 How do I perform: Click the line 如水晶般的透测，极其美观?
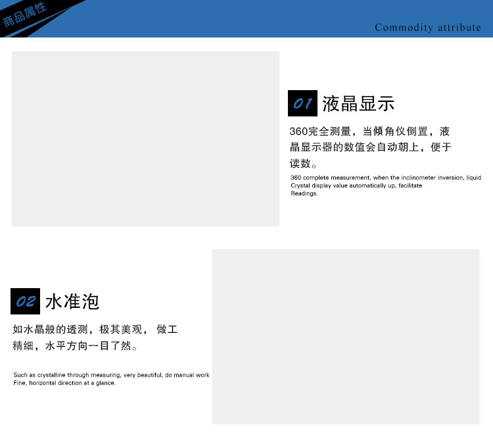[95, 330]
